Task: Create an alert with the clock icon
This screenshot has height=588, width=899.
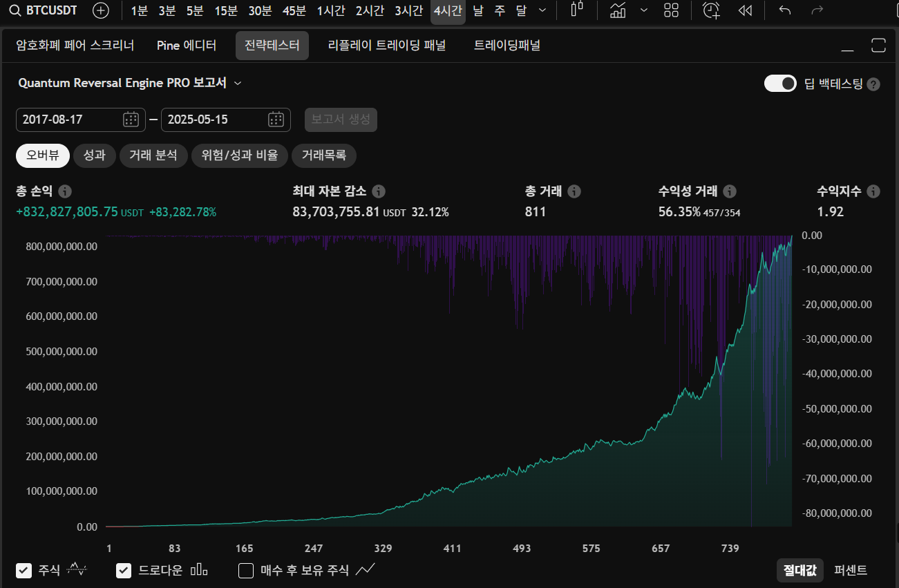Action: coord(711,10)
